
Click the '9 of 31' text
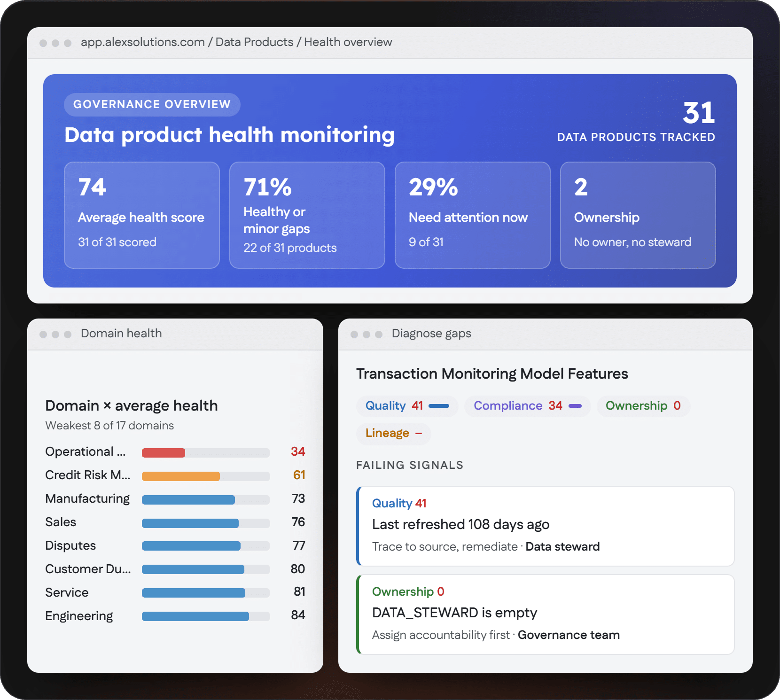click(x=426, y=242)
